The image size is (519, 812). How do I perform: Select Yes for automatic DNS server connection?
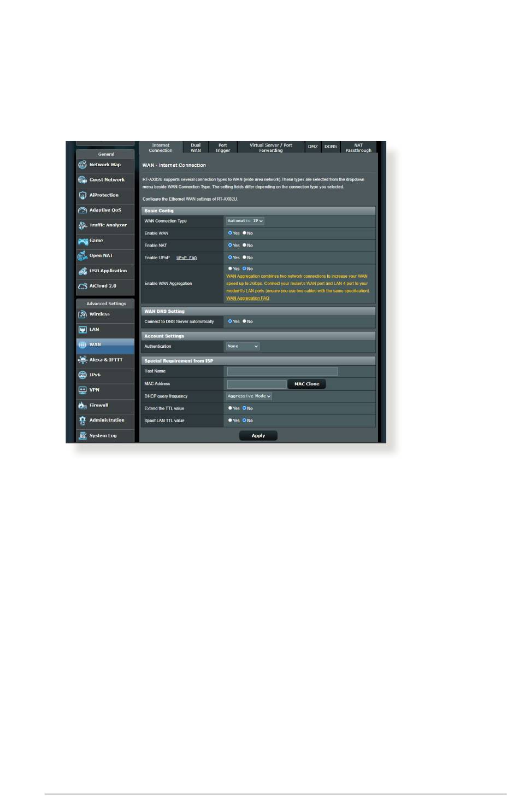coord(230,322)
